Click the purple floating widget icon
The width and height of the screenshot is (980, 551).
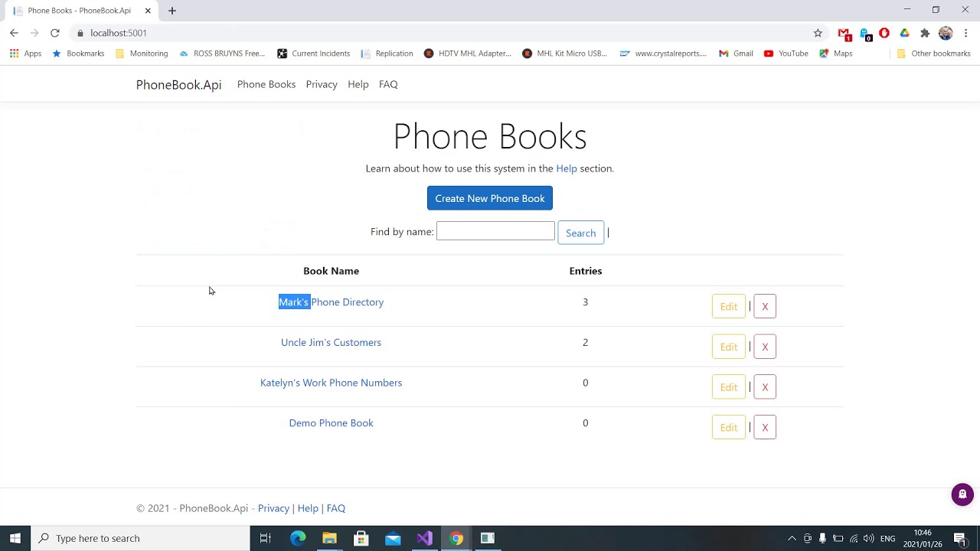(962, 494)
